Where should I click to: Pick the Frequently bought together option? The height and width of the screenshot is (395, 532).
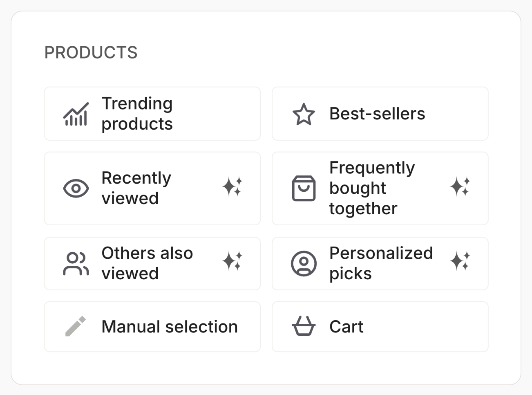pyautogui.click(x=380, y=188)
